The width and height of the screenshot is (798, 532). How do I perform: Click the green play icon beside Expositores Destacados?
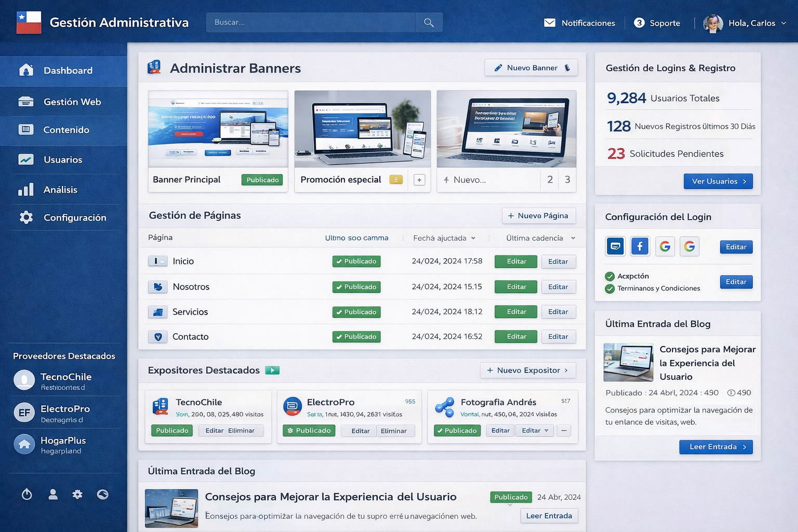[x=272, y=370]
